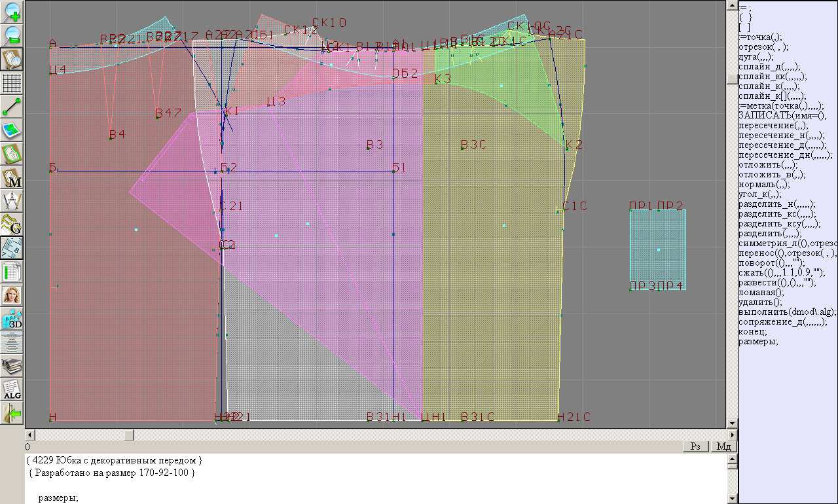Screen dimensions: 838x504
Task: Select the размеры; entry in the command list
Action: tap(758, 341)
